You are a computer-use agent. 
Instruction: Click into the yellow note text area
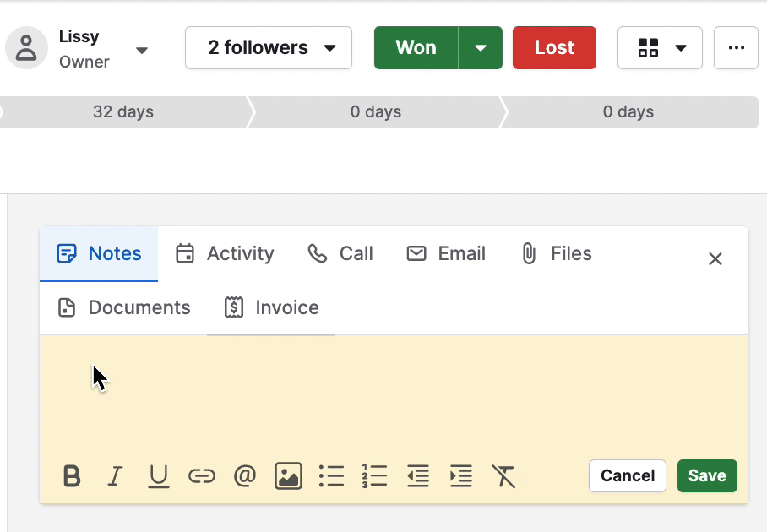click(394, 394)
